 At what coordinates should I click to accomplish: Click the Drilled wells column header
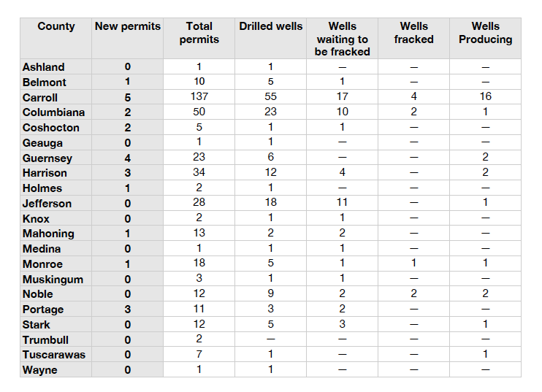coord(270,27)
